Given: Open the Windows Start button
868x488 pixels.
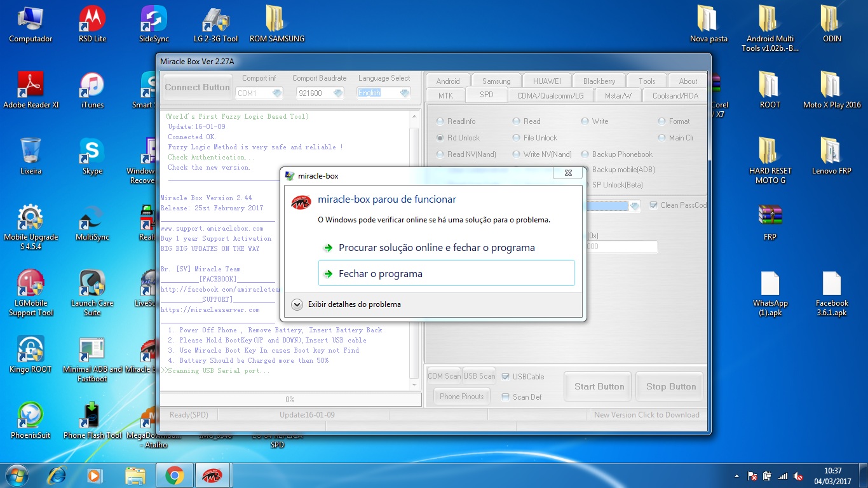Looking at the screenshot, I should click(17, 475).
